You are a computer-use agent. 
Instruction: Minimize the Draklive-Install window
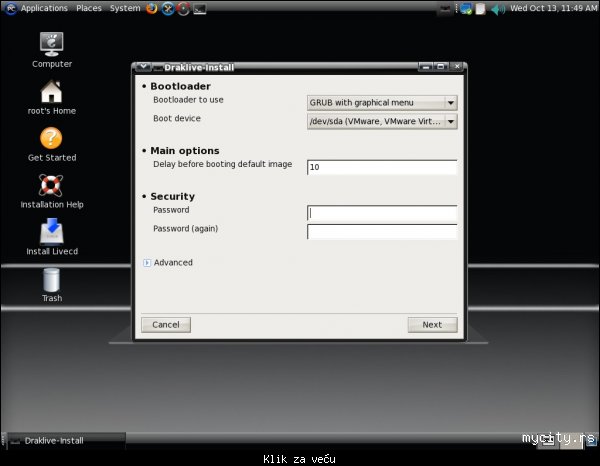click(x=426, y=67)
